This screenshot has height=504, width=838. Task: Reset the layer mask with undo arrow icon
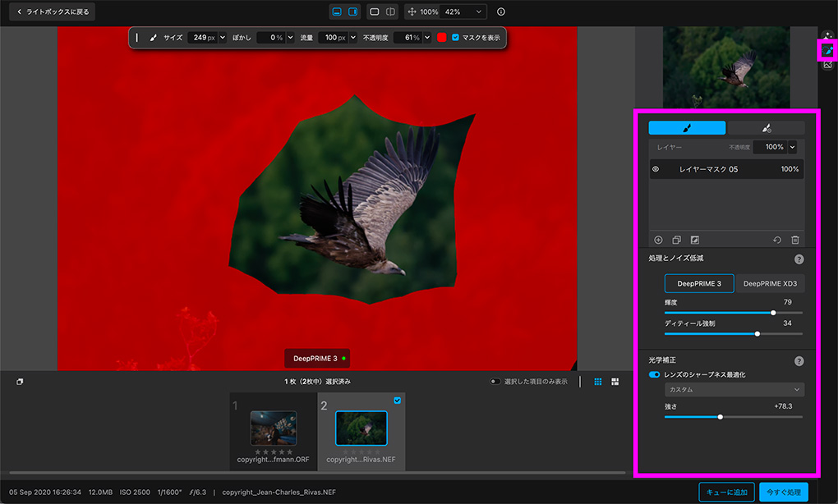pos(776,240)
